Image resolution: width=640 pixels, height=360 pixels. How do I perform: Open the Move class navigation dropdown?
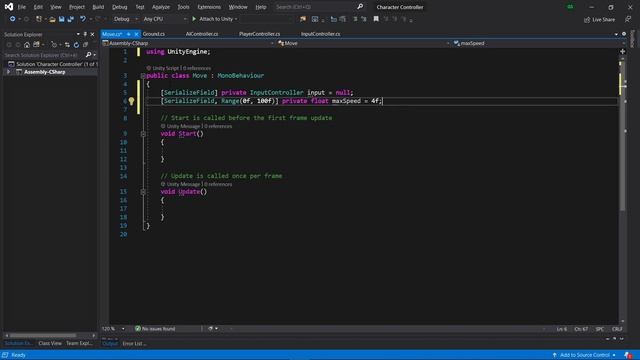363,43
